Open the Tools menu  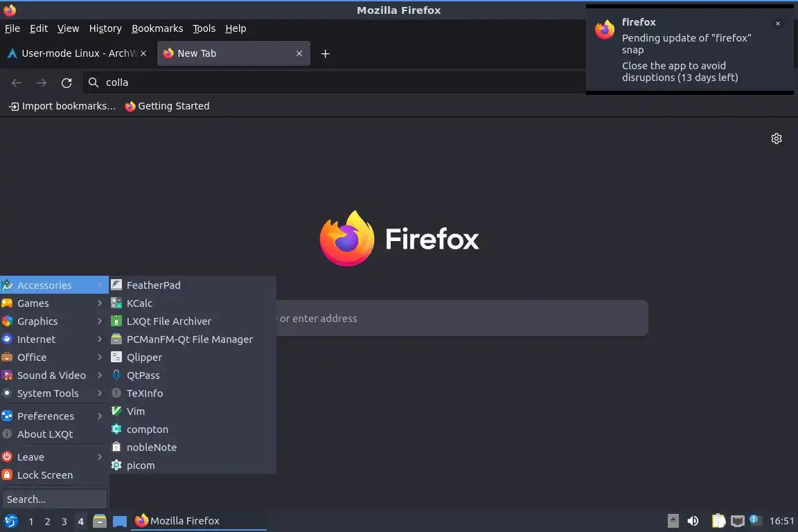tap(204, 28)
